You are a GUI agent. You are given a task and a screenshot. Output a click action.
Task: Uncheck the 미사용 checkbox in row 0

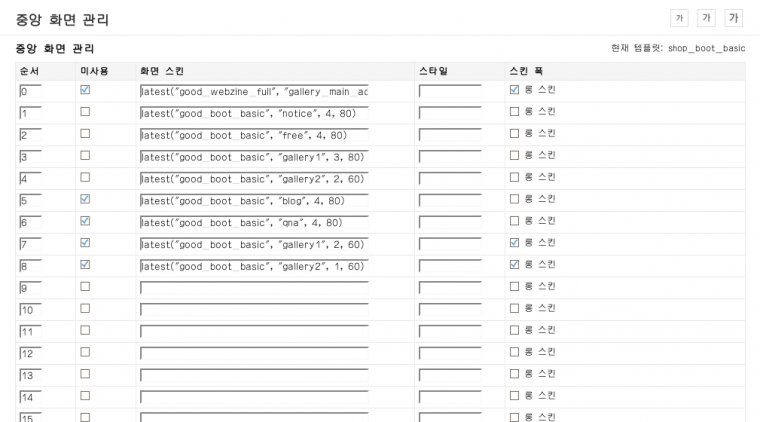tap(85, 90)
